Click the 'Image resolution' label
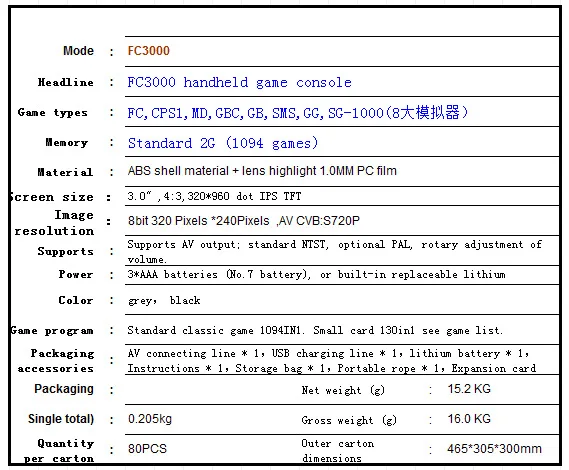Image resolution: width=569 pixels, height=470 pixels. [x=54, y=223]
